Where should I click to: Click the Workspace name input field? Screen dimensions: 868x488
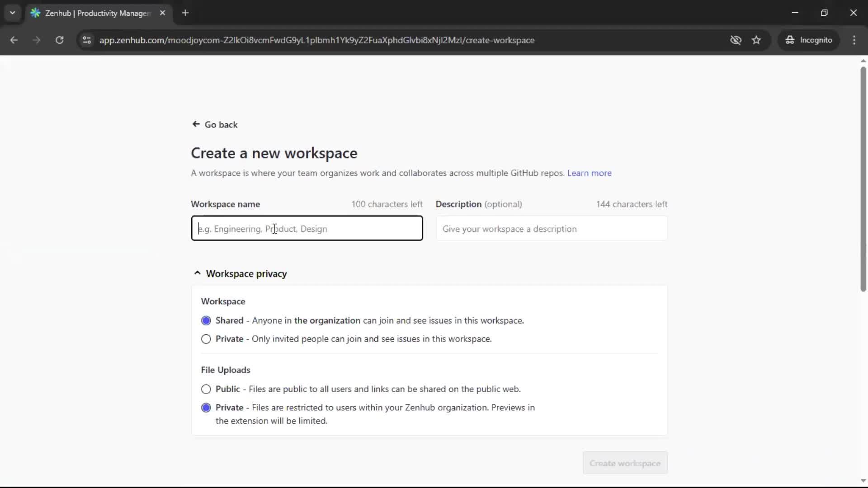pos(307,229)
